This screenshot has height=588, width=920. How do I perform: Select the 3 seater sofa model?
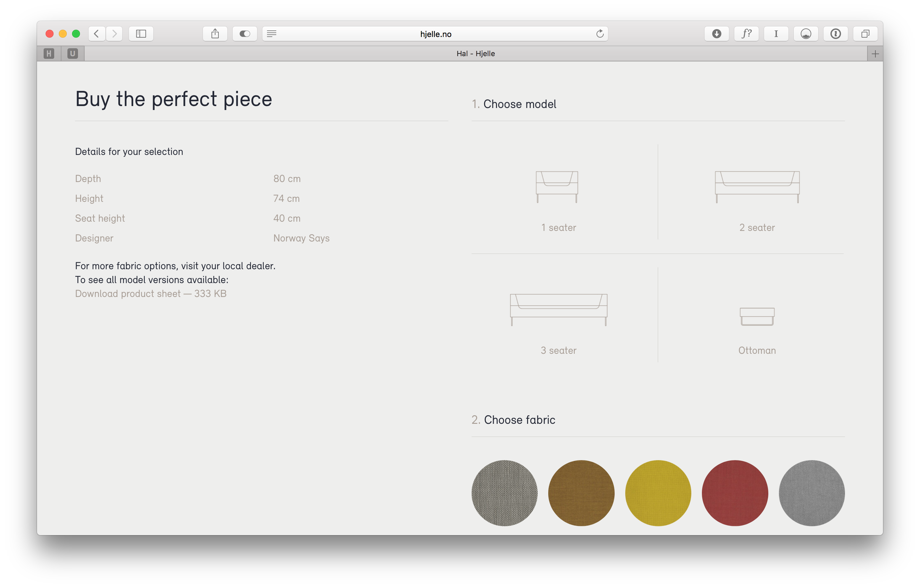tap(558, 321)
